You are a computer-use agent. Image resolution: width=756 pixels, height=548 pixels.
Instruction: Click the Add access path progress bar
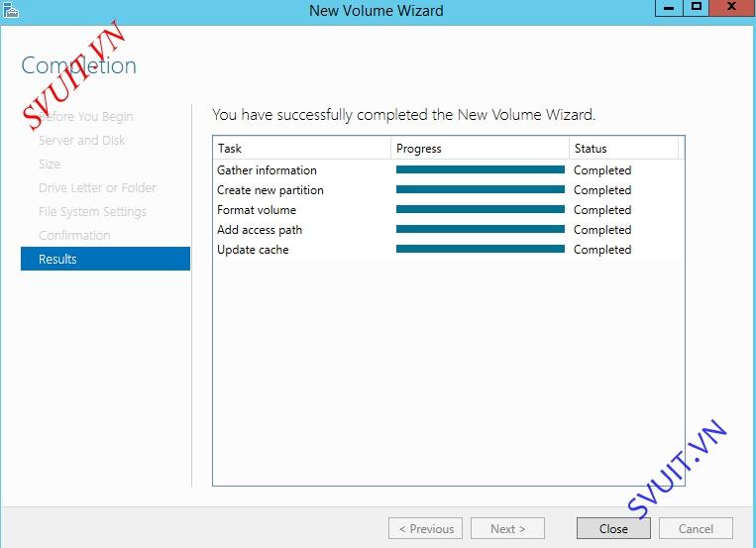pos(481,229)
